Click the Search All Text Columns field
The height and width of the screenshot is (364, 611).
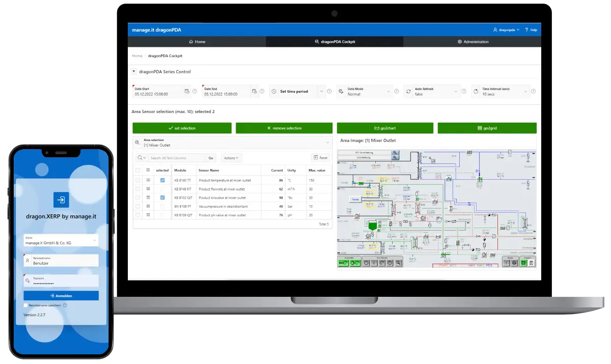(x=178, y=158)
